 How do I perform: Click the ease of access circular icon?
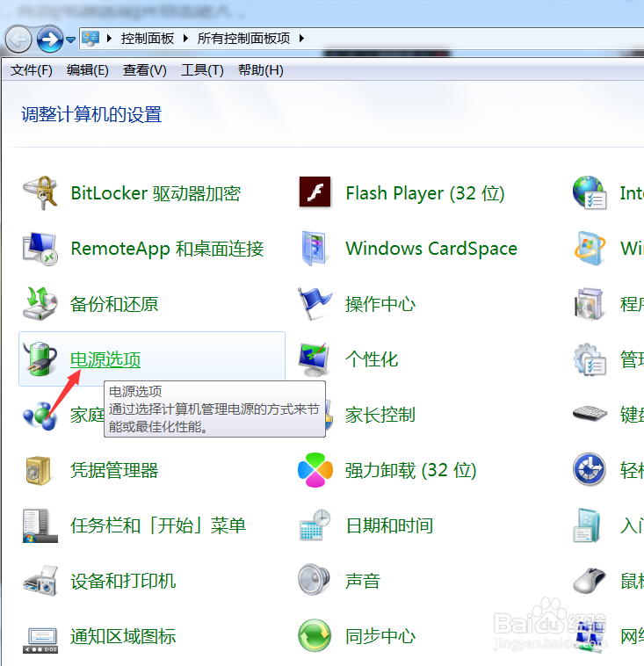tap(589, 469)
